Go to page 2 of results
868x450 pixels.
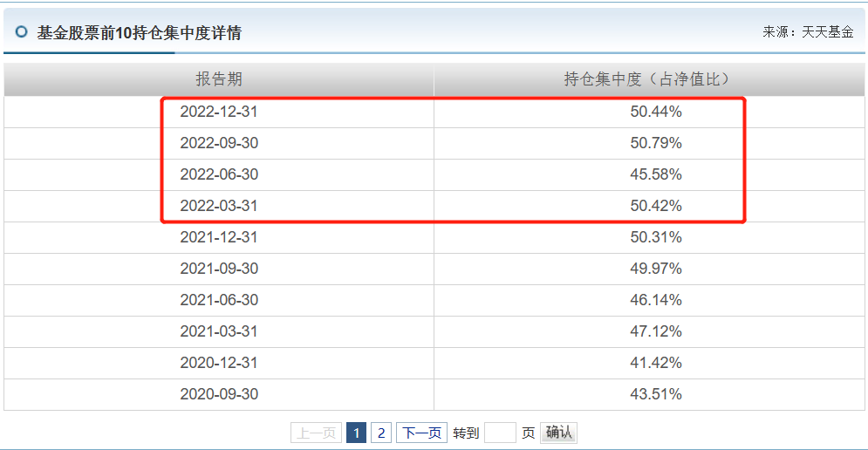point(381,433)
